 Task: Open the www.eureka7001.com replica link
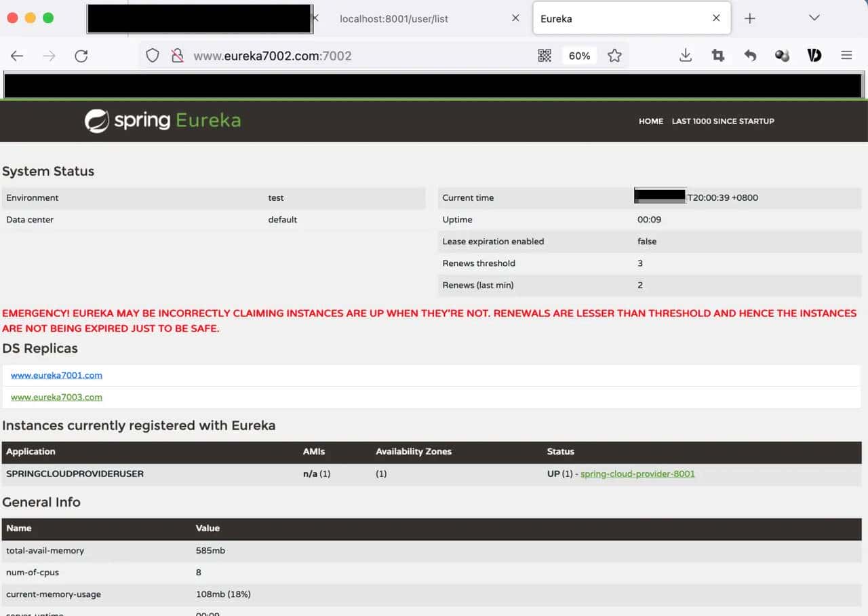coord(56,375)
